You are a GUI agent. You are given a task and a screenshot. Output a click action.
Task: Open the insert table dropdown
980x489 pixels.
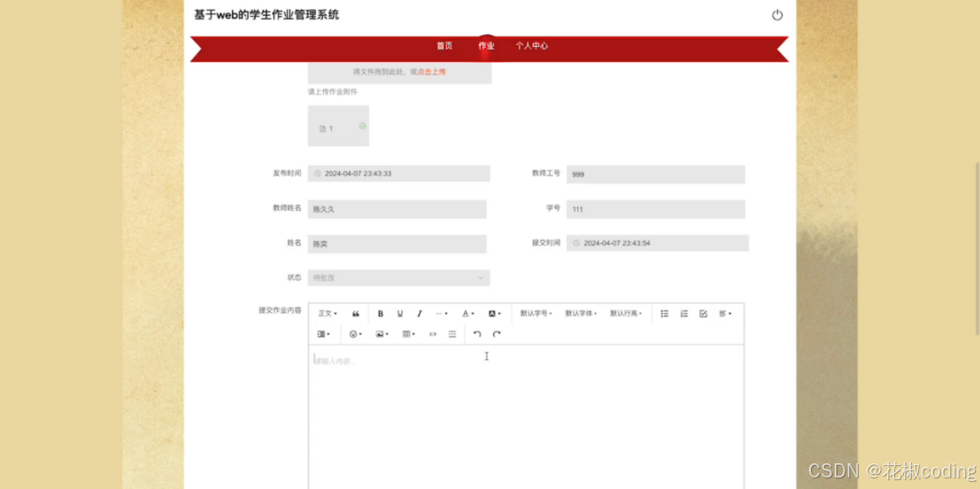409,335
